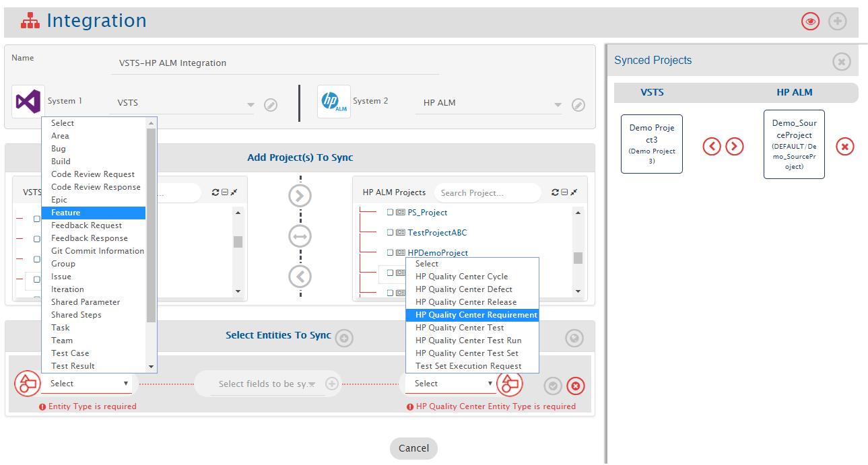Click the pencil edit icon beside System 2

pos(578,105)
